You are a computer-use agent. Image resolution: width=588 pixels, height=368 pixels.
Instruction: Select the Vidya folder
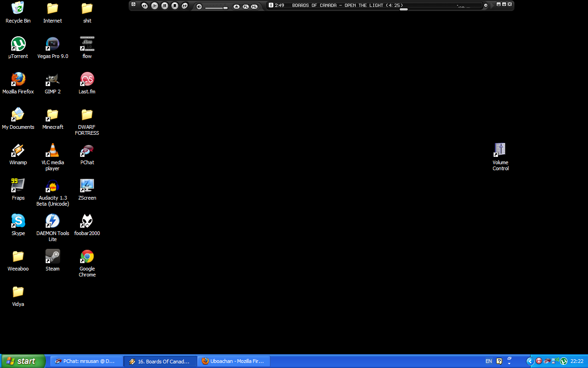pyautogui.click(x=18, y=296)
